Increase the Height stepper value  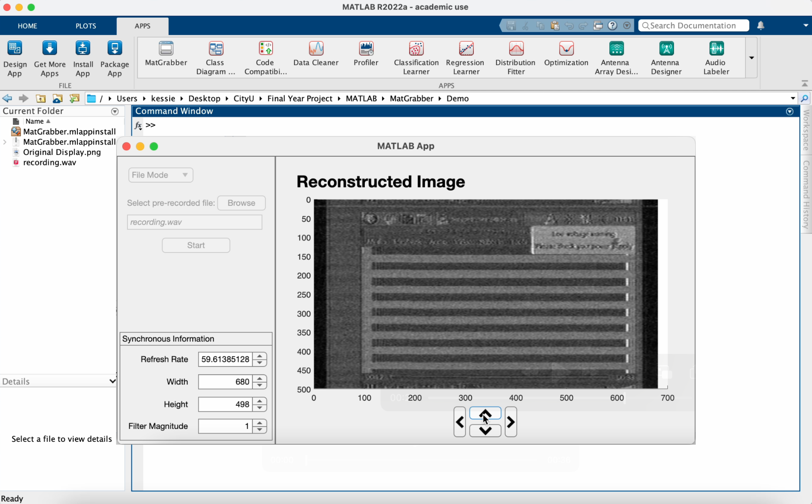click(260, 401)
